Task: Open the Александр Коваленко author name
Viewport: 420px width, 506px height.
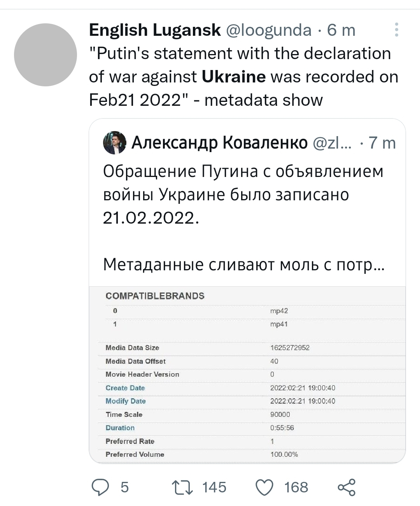Action: pos(219,143)
